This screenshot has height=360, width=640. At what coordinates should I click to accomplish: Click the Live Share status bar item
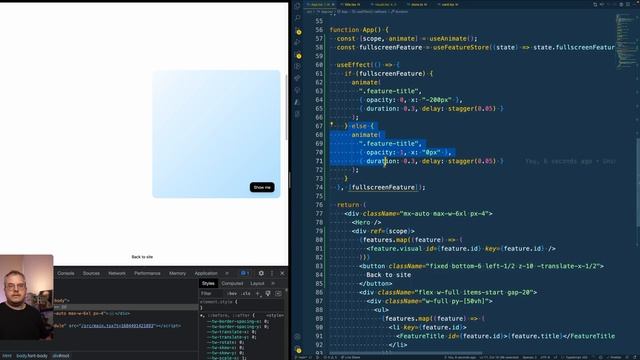point(350,358)
